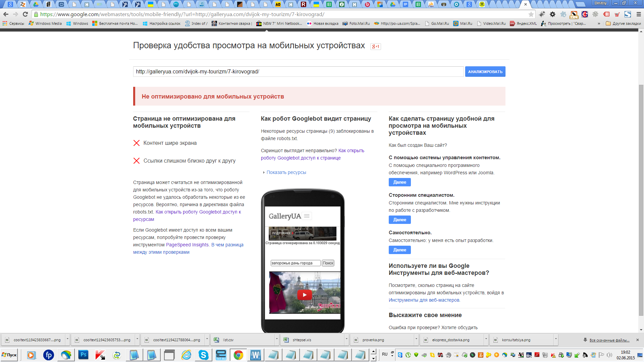Open dropdown for proverka.png download

[416, 340]
